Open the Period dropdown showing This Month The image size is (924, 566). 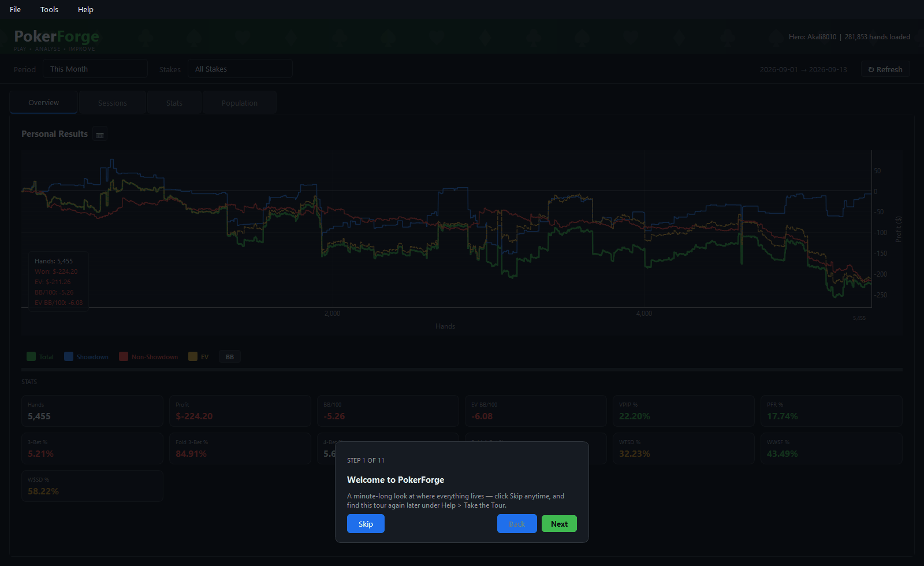(x=95, y=69)
